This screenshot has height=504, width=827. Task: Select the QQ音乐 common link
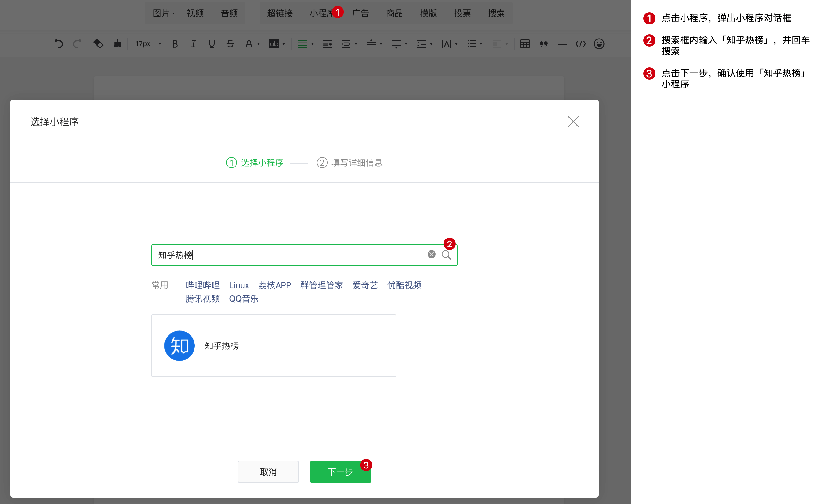coord(244,299)
